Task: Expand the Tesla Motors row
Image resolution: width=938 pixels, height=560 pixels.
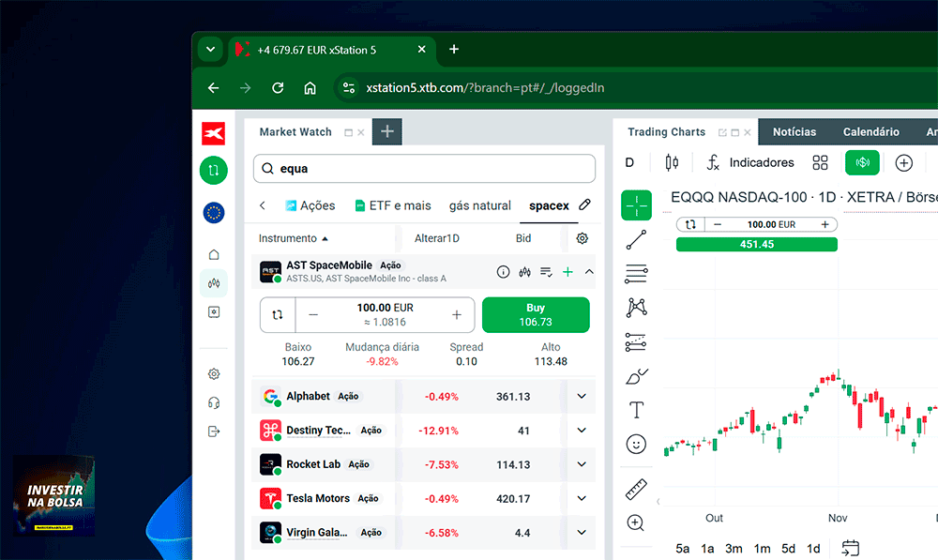Action: point(582,498)
